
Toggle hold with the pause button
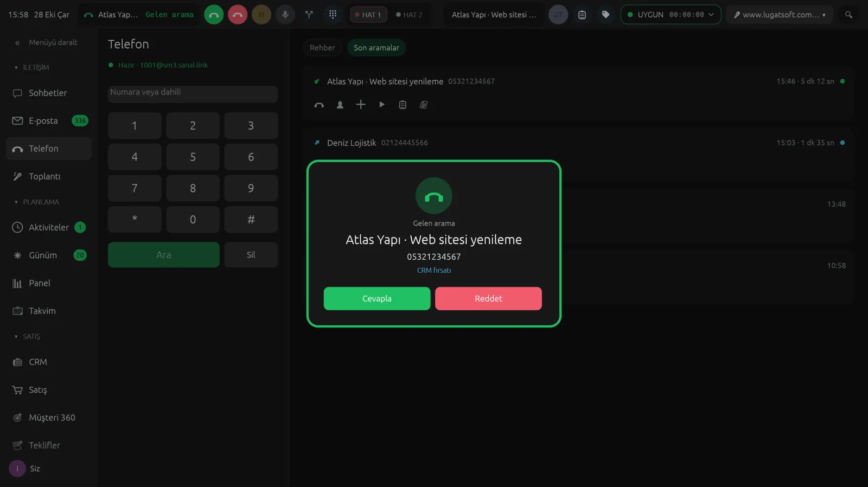coord(261,15)
